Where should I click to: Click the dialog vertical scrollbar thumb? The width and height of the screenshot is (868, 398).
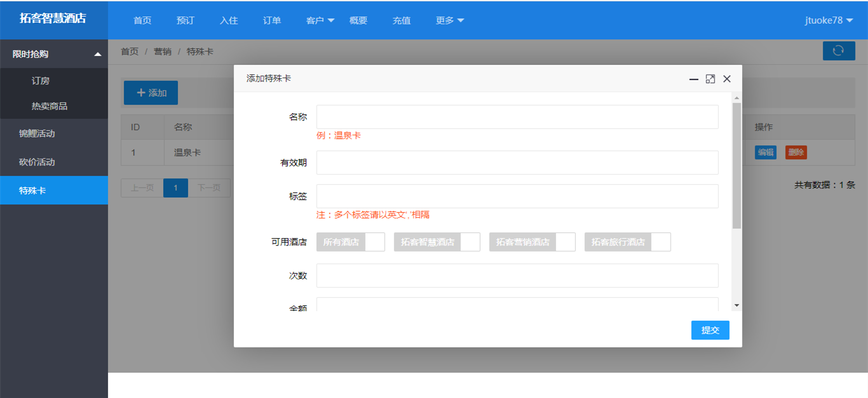[x=737, y=166]
